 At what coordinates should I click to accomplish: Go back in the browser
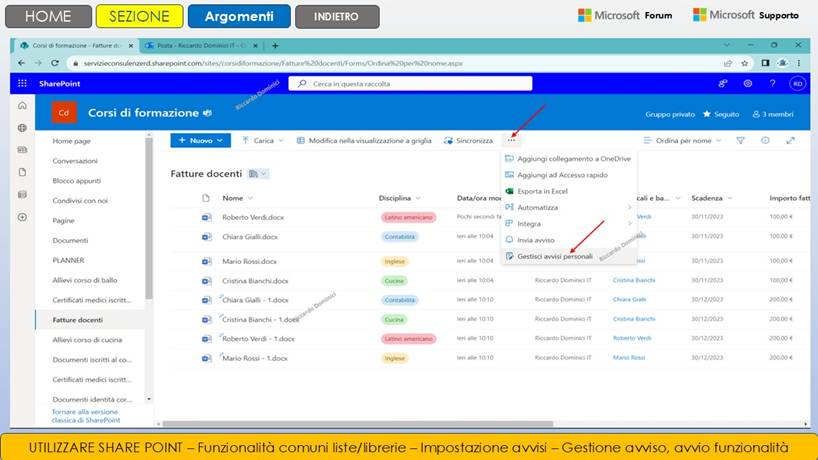[x=21, y=63]
